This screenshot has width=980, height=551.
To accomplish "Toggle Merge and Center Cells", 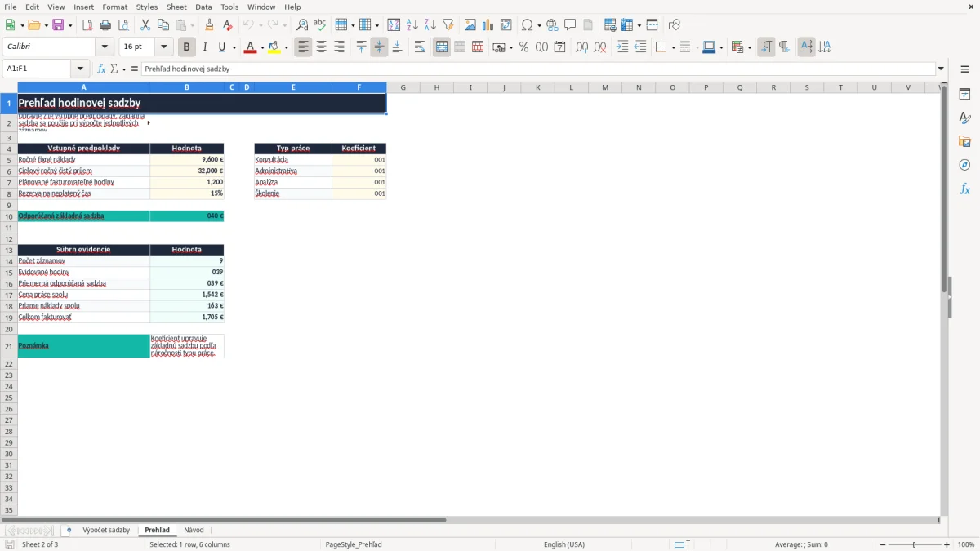I will pos(442,47).
